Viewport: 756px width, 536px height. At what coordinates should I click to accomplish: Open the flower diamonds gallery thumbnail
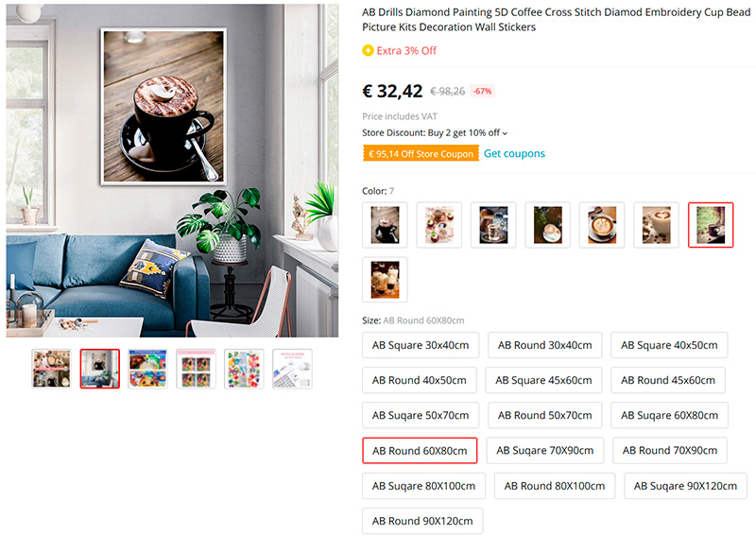[245, 369]
